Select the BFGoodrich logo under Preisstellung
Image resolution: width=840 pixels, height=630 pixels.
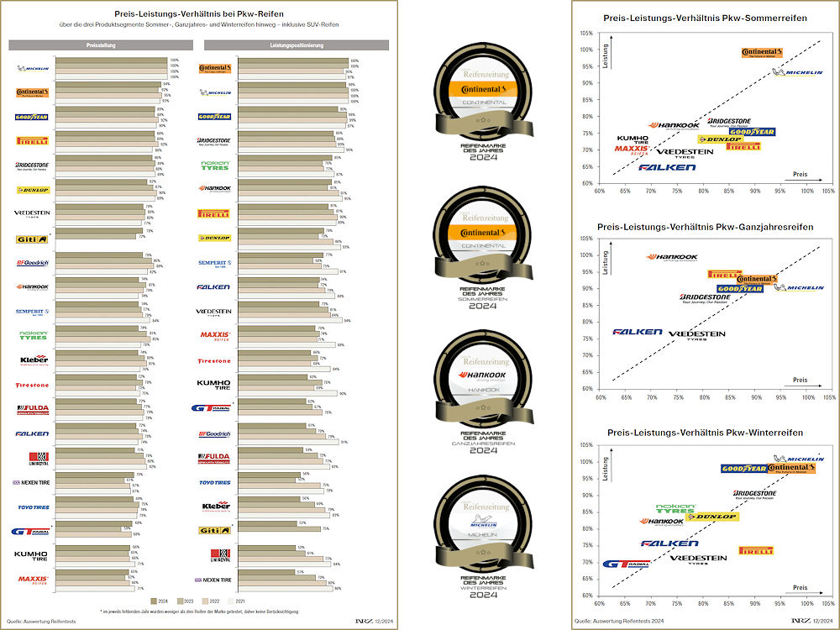tap(33, 263)
